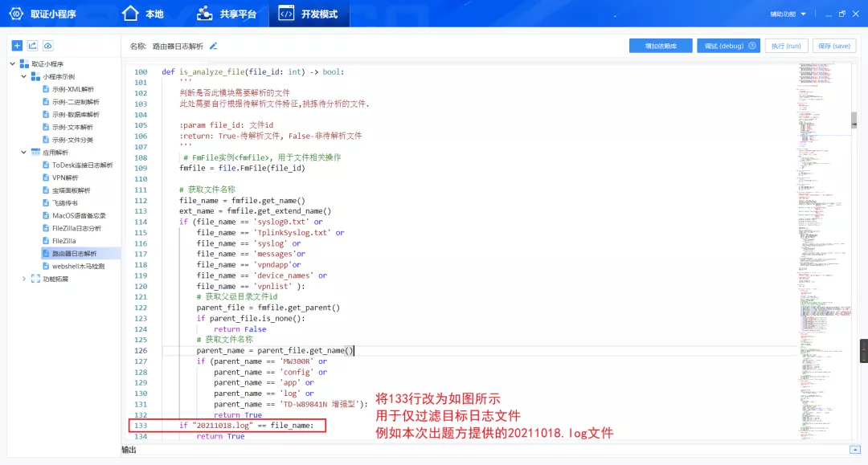Open 示例-文本解析 script

pos(72,127)
